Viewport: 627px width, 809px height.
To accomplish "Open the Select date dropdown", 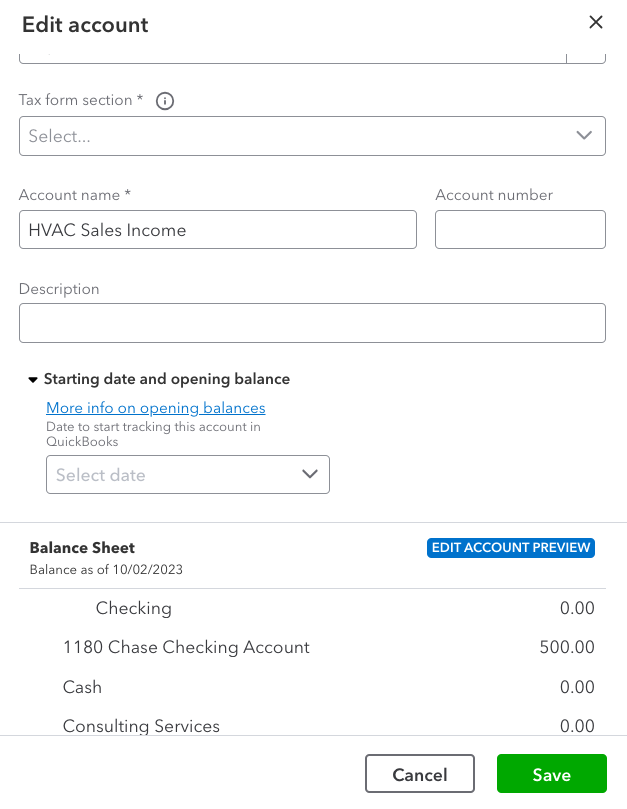I will (x=188, y=475).
